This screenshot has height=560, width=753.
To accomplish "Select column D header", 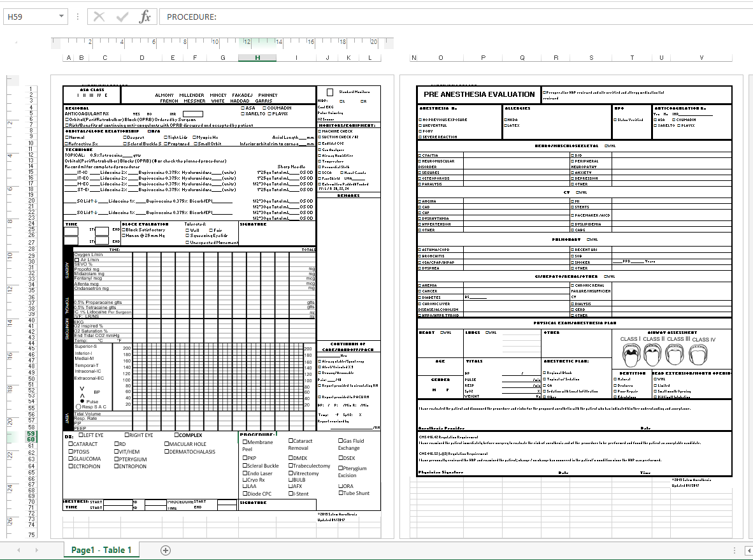I will coord(141,57).
